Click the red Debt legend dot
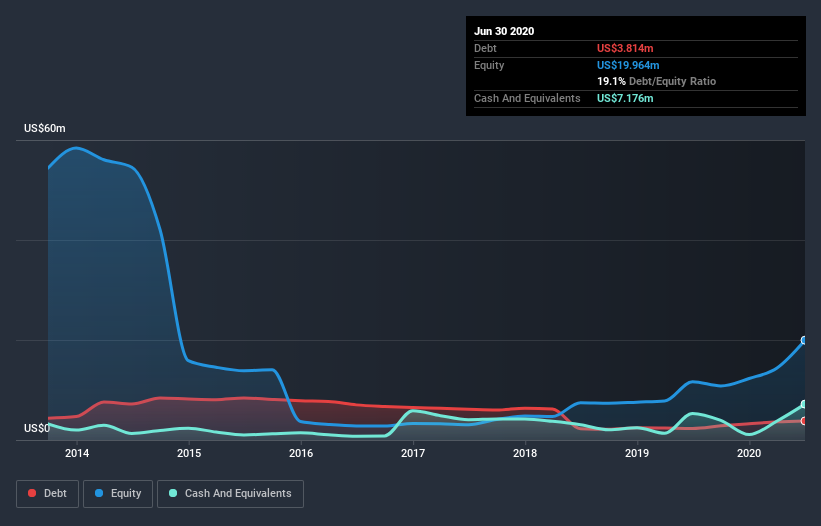Image resolution: width=821 pixels, height=526 pixels. [32, 493]
